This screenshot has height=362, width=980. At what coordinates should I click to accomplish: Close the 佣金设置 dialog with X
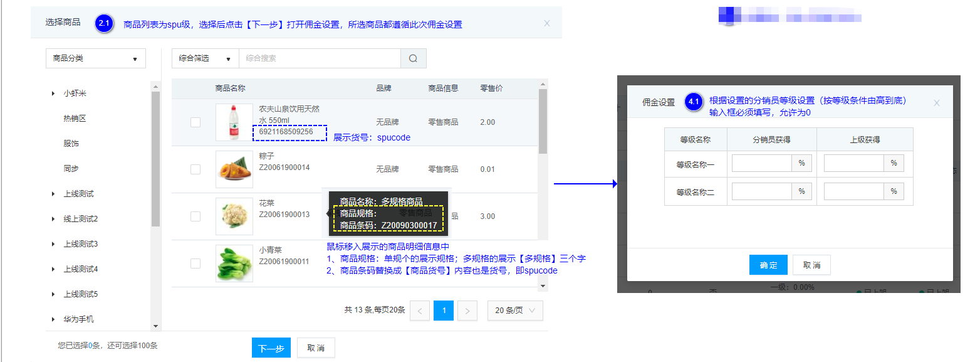(936, 103)
